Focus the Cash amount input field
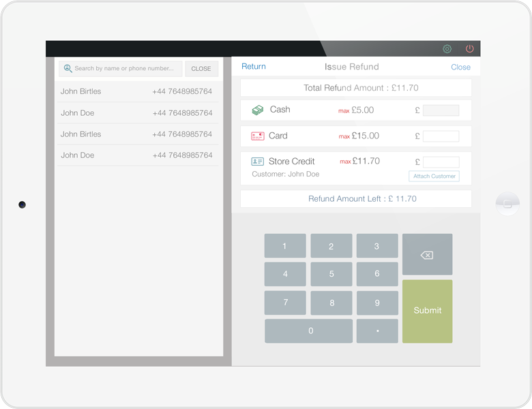 pyautogui.click(x=441, y=110)
